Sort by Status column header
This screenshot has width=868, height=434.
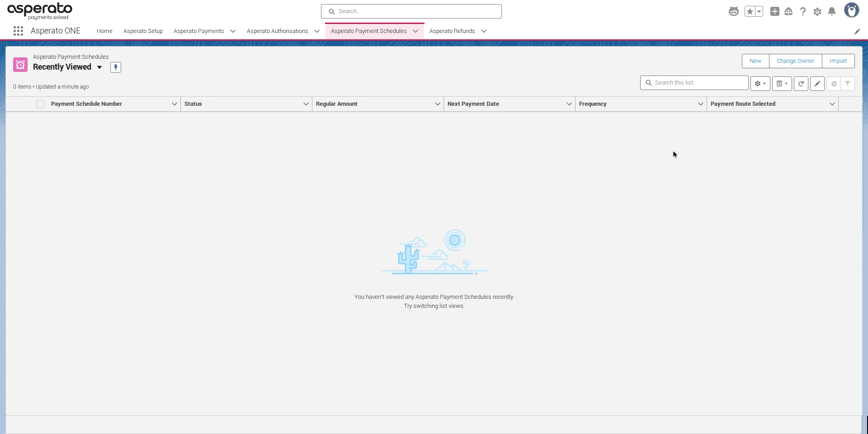193,104
